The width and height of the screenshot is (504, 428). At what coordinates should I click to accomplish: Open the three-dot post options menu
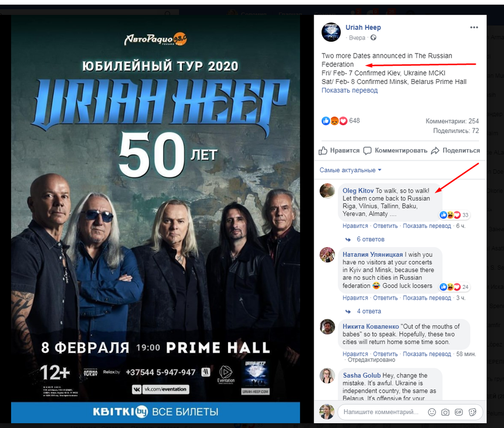coord(474,28)
